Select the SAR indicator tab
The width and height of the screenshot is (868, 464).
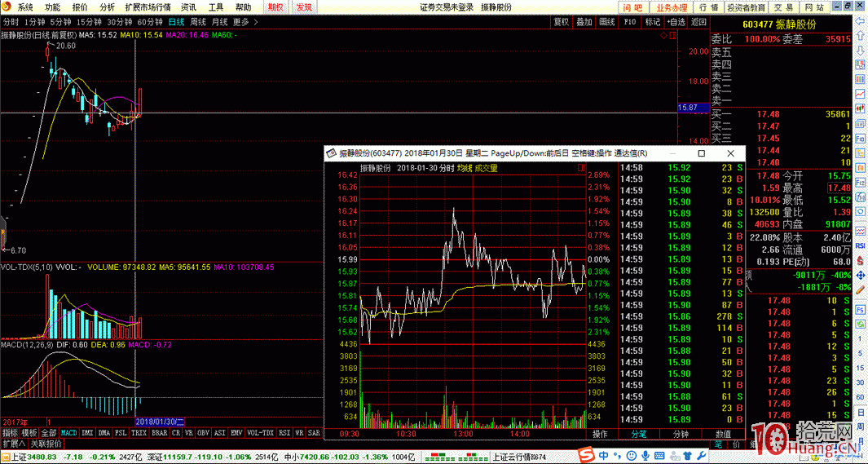tap(314, 433)
